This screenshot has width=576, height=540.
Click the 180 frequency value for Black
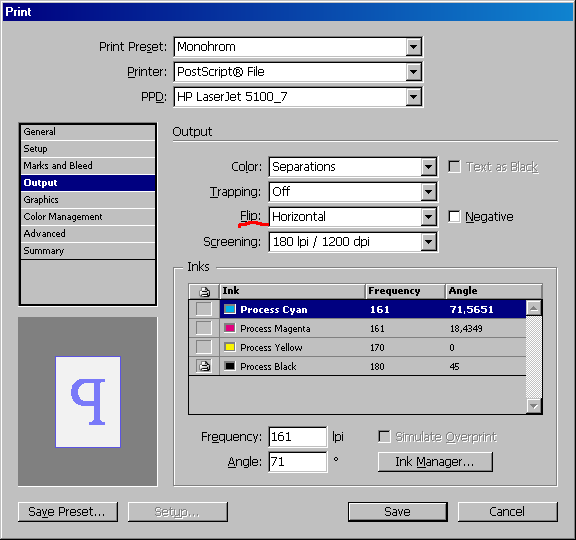(x=377, y=367)
